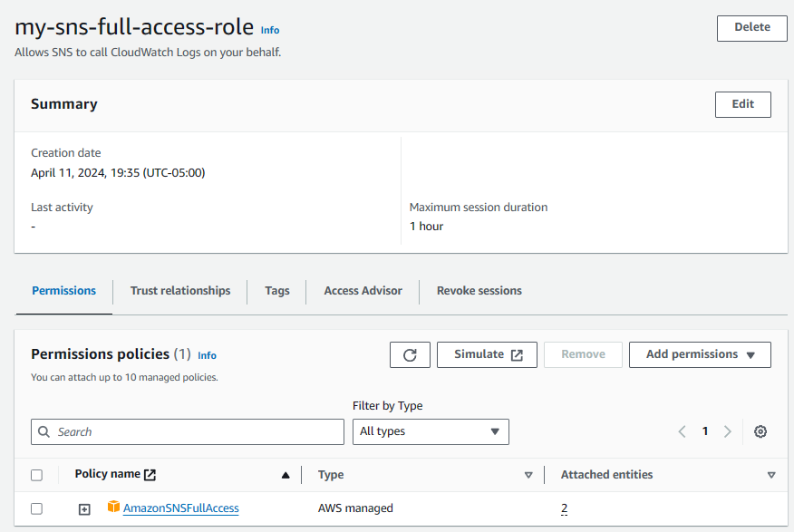
Task: Expand the AmazonSNSFullAccess policy row
Action: coord(84,509)
